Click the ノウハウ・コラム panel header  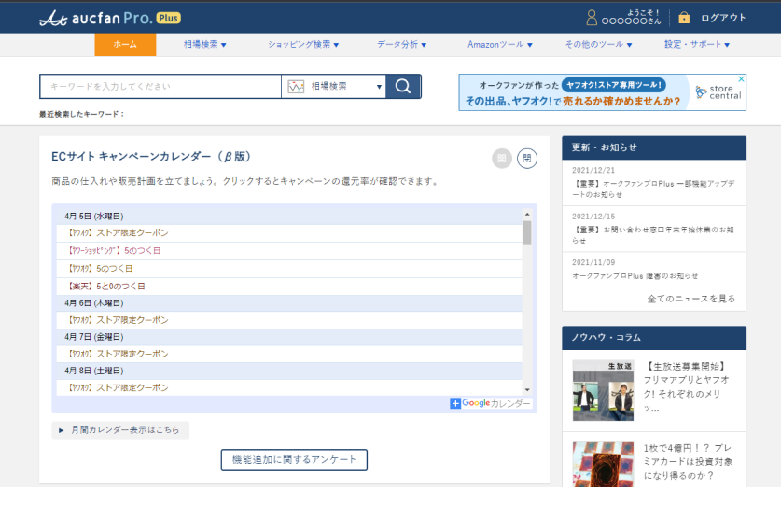(x=654, y=338)
